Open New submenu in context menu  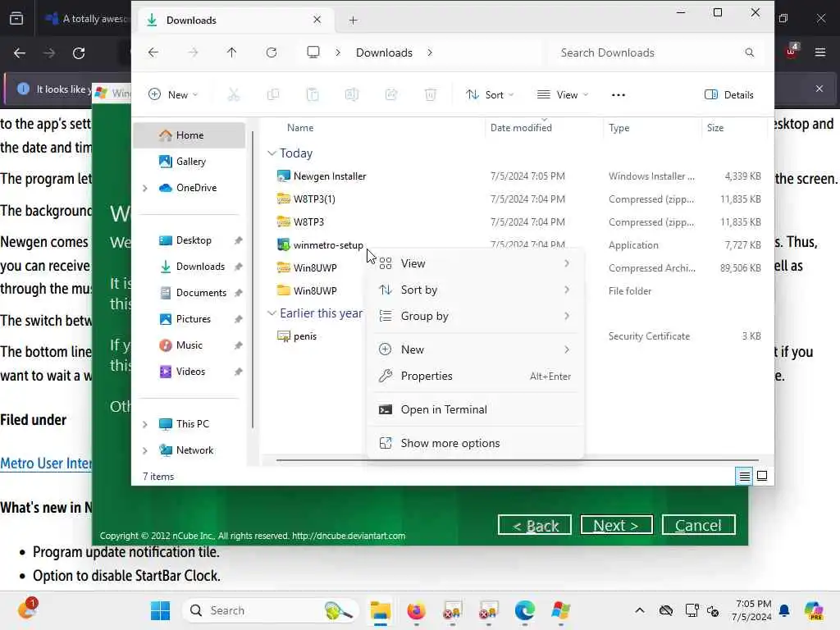coord(475,349)
